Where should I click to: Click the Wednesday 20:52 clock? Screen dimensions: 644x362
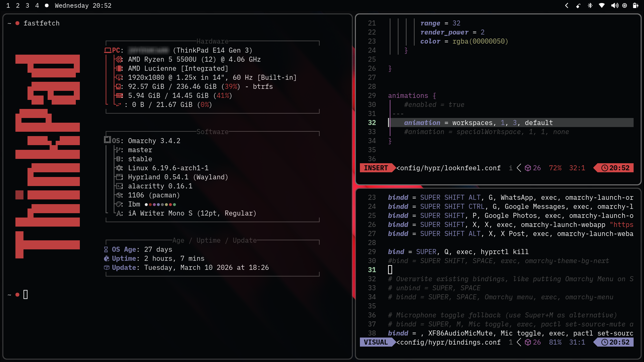point(83,5)
